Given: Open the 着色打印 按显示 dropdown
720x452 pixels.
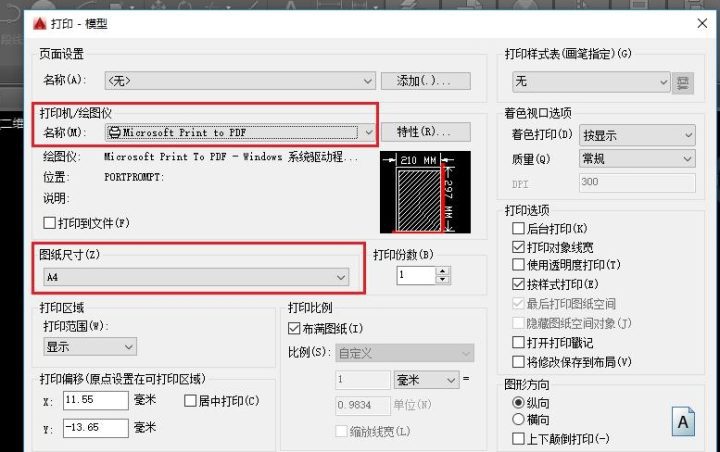Looking at the screenshot, I should click(x=687, y=135).
